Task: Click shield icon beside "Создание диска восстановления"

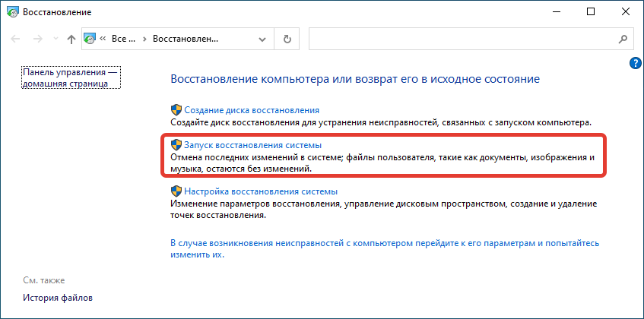Action: (176, 109)
